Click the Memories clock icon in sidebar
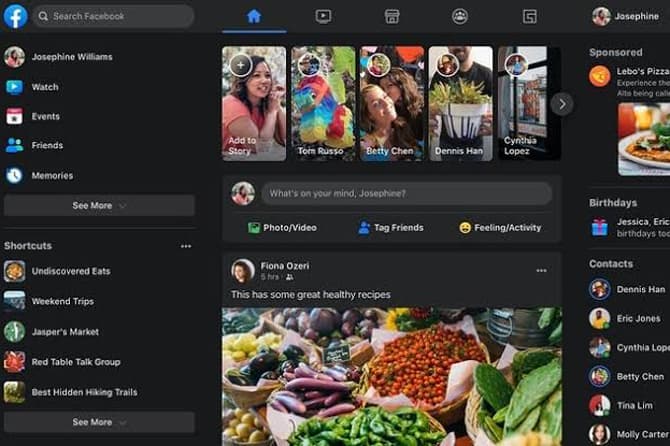 [14, 175]
